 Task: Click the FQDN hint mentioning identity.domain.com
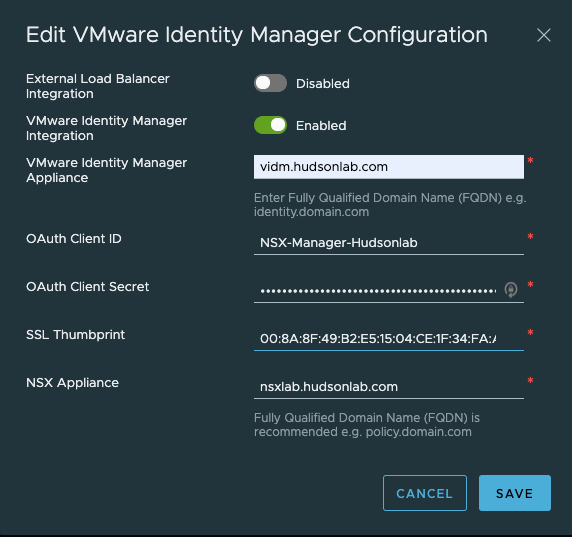click(x=390, y=205)
